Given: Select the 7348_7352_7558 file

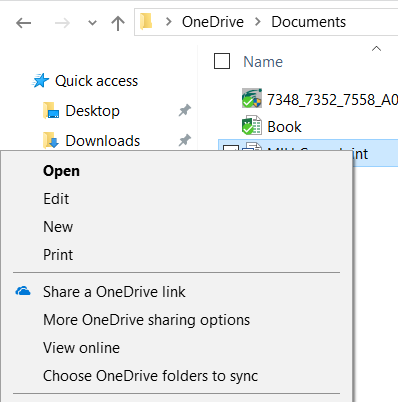Looking at the screenshot, I should tap(332, 99).
